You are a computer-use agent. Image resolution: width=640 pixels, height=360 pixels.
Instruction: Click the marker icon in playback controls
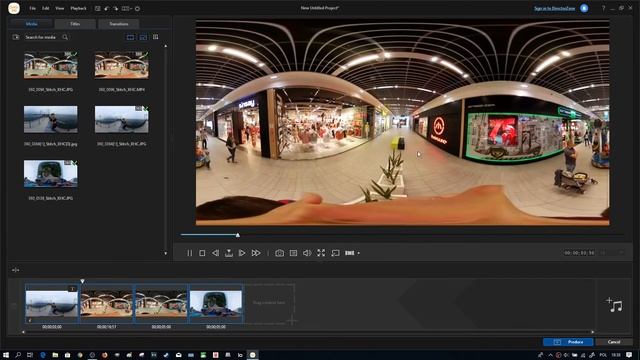[229, 253]
